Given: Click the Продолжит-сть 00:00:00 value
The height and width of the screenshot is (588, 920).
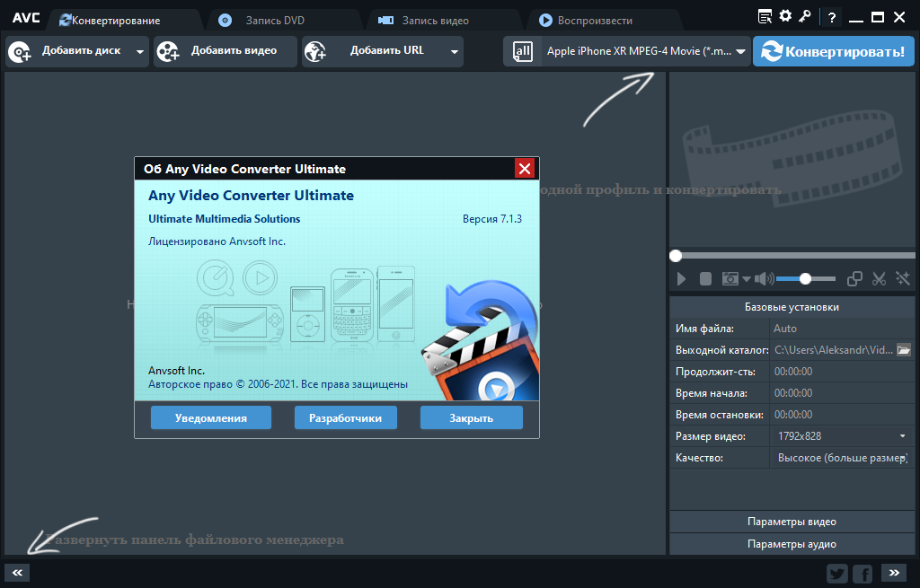Looking at the screenshot, I should 793,372.
